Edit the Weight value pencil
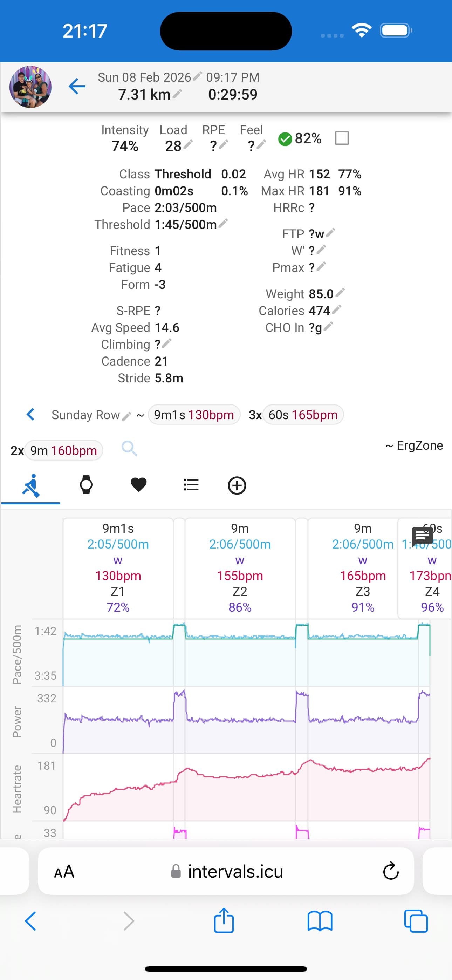This screenshot has width=452, height=980. point(340,293)
